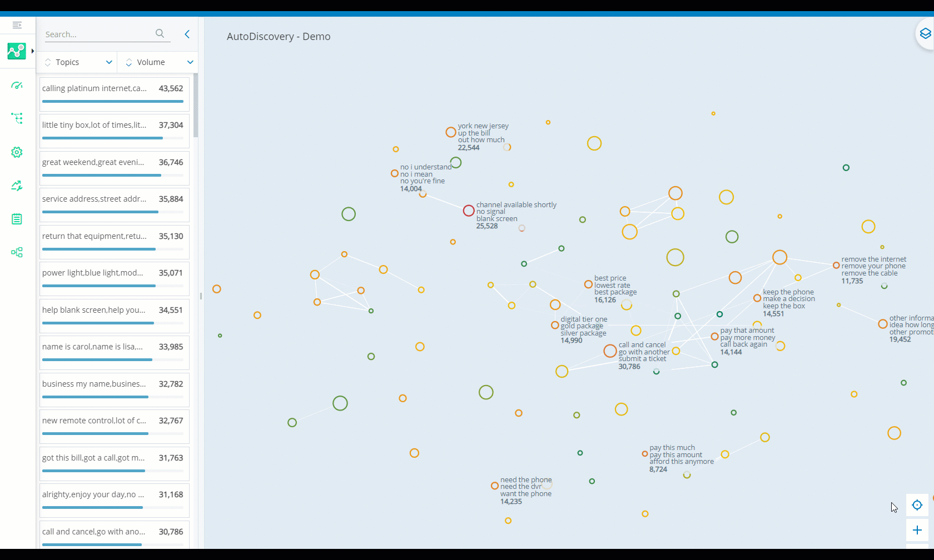Open the tree hierarchy icon in sidebar
Viewport: 934px width, 560px height.
[17, 118]
